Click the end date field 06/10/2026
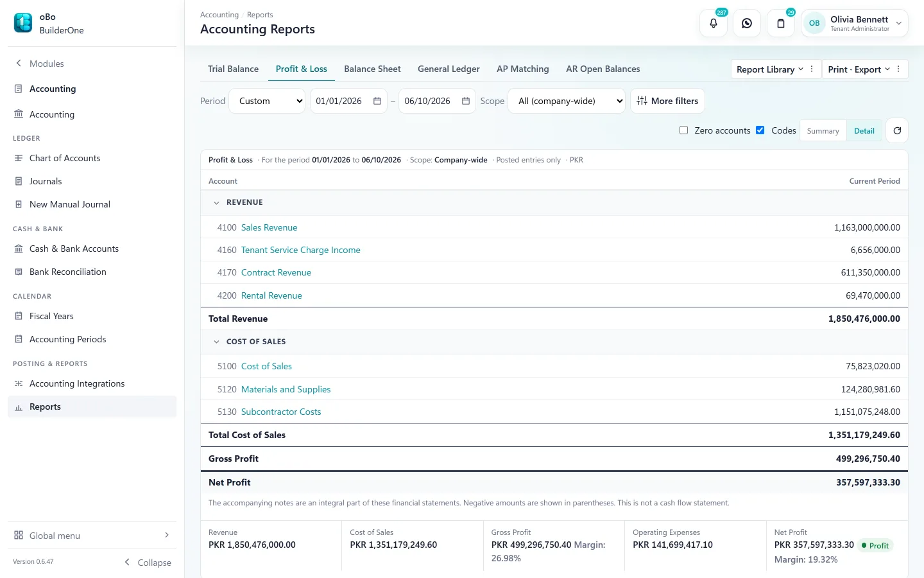 (437, 101)
